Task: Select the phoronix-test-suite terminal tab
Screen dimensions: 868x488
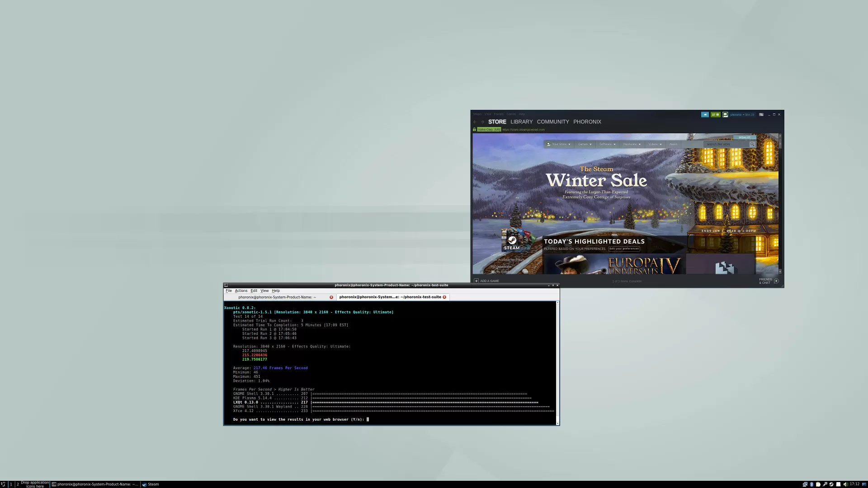Action: pos(392,297)
